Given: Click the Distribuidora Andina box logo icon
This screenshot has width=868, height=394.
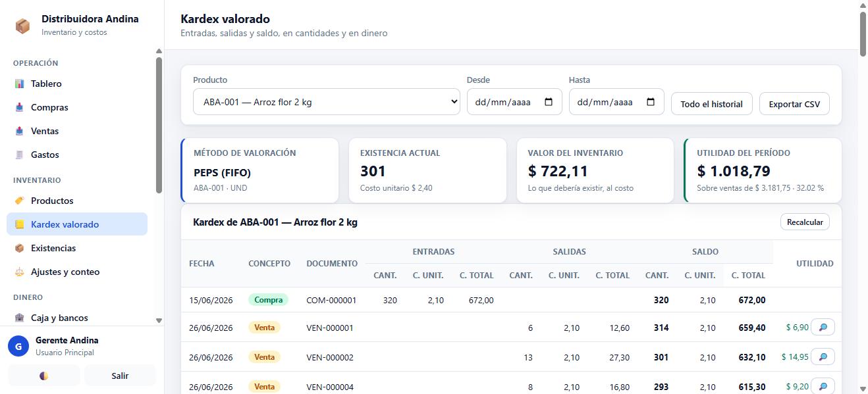Looking at the screenshot, I should (22, 26).
